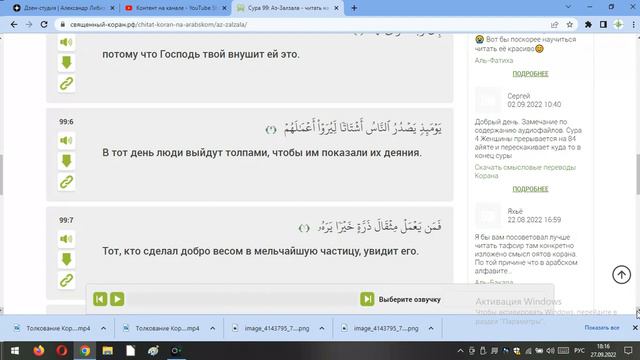Click commenter name Яхьё
Image resolution: width=640 pixels, height=360 pixels.
coord(515,211)
